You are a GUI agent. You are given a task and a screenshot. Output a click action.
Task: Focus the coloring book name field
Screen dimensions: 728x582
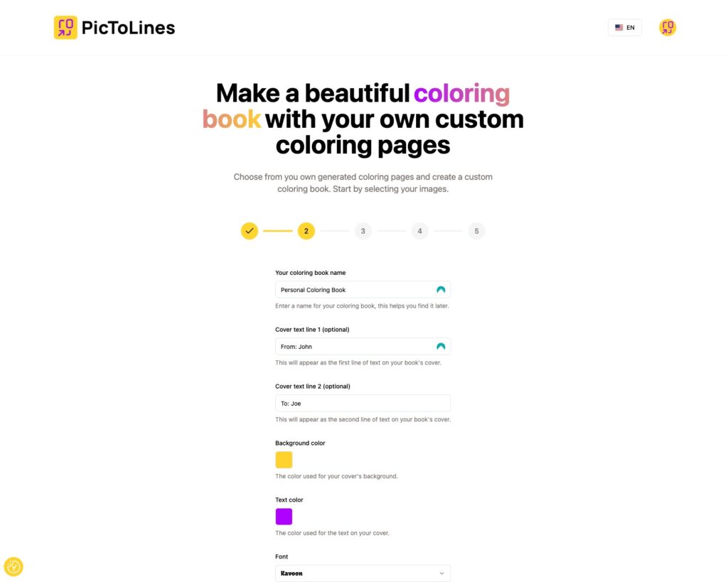[x=363, y=290]
